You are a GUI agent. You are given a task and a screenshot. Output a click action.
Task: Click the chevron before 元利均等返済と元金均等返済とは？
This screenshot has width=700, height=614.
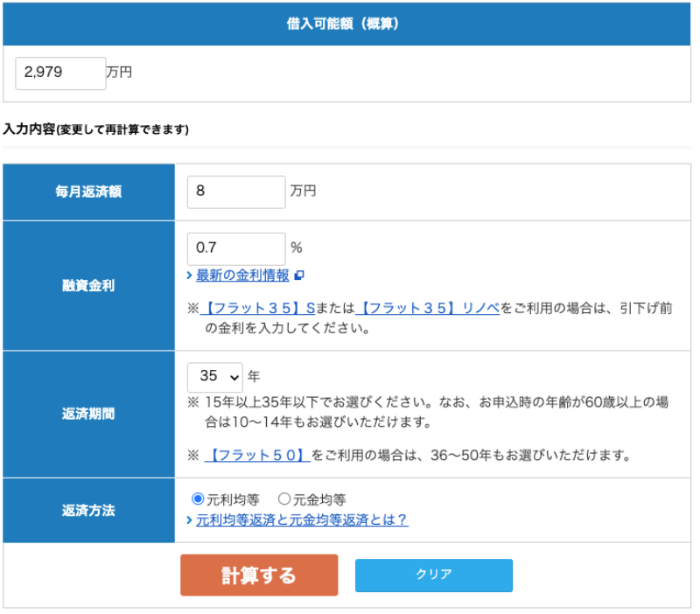click(190, 520)
